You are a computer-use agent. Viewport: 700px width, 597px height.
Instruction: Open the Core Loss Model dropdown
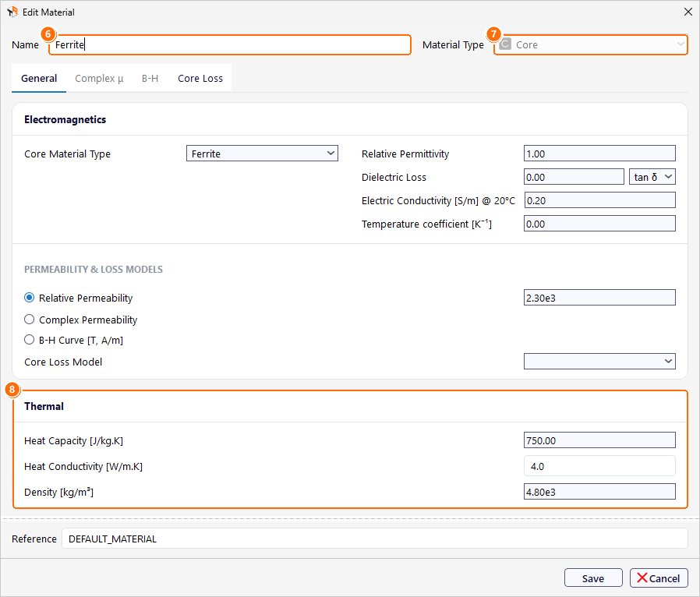pyautogui.click(x=599, y=362)
